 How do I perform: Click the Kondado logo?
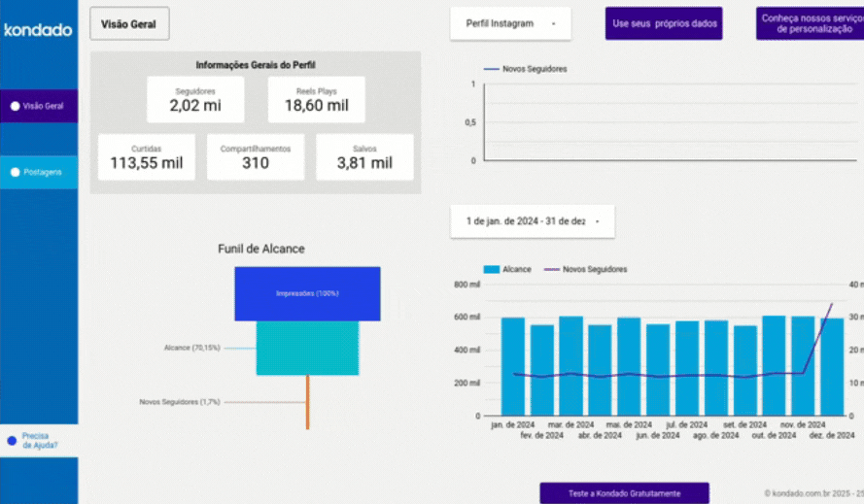point(38,30)
